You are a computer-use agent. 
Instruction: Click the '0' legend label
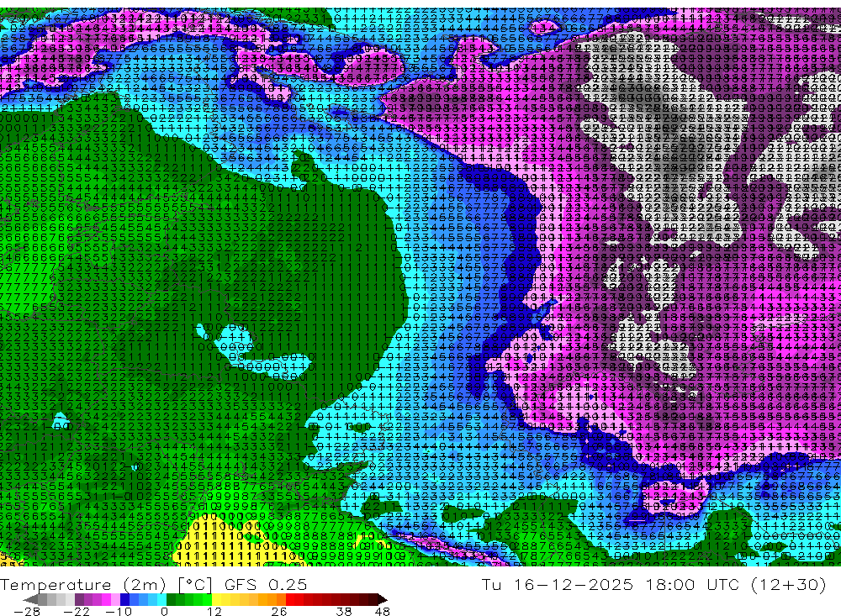(x=164, y=611)
